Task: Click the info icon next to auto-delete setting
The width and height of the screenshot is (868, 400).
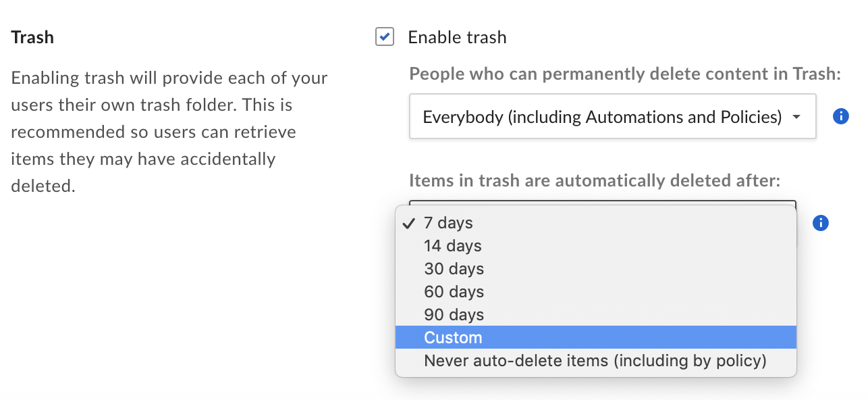Action: tap(820, 223)
